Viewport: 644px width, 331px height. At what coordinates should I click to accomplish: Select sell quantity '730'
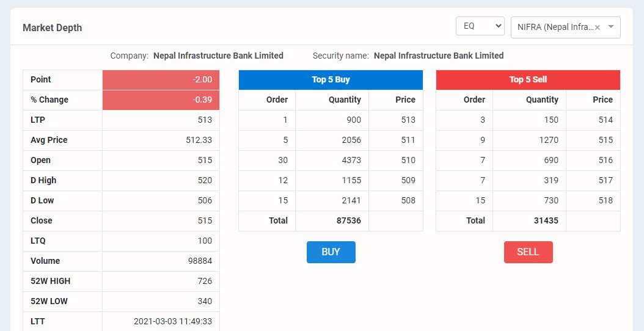point(551,200)
